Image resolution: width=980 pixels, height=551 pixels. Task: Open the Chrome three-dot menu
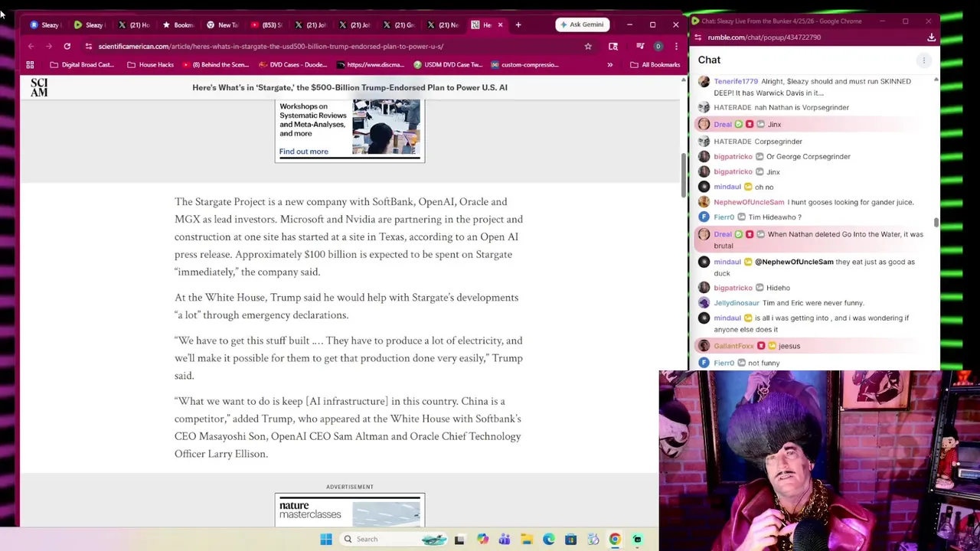676,46
